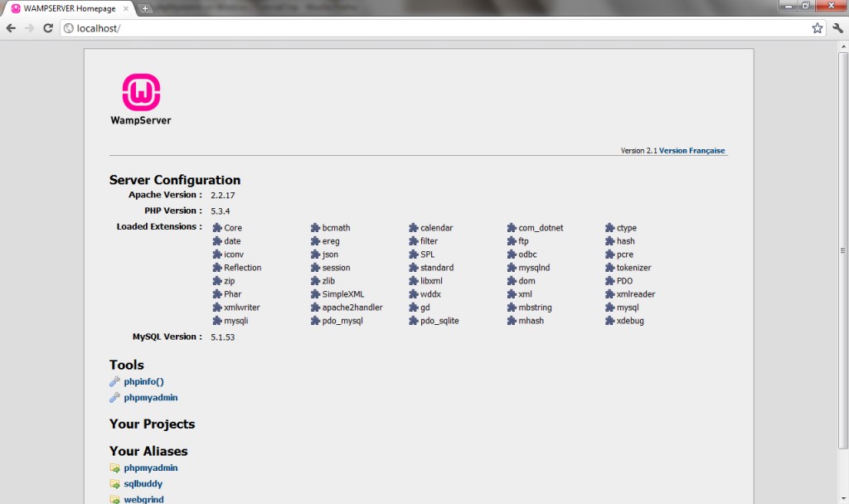Click the puzzle icon beside Reflection

(217, 268)
